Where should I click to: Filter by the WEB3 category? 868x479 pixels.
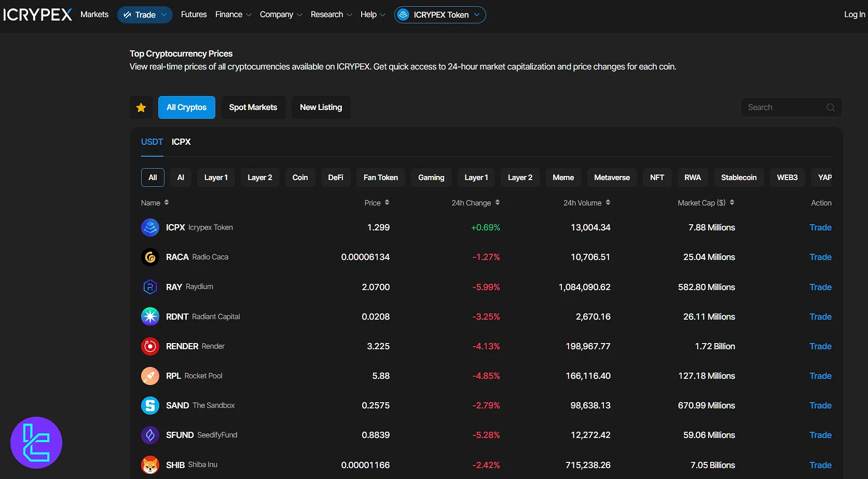(787, 177)
